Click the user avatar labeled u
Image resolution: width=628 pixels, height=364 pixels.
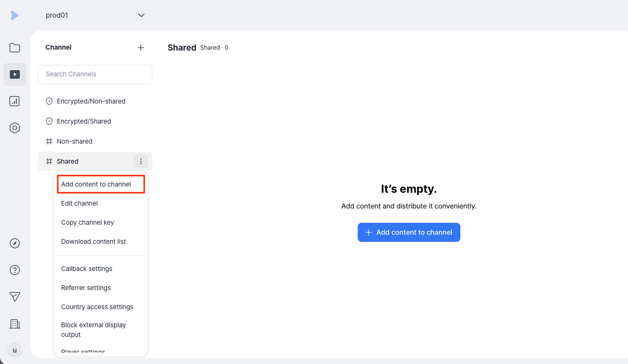(15, 350)
